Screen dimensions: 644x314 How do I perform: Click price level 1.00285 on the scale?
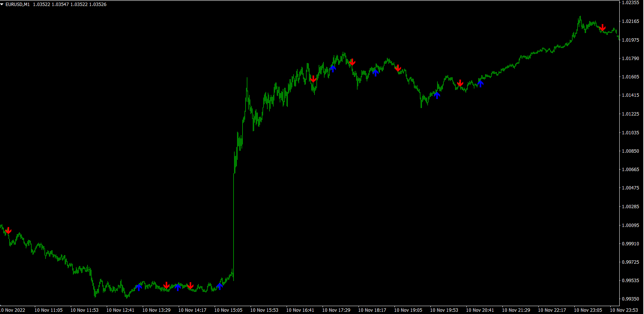[631, 206]
